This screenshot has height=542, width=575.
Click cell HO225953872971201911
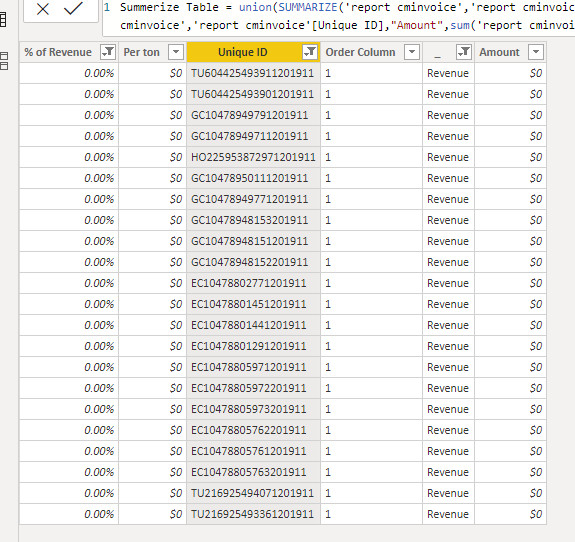pyautogui.click(x=253, y=157)
